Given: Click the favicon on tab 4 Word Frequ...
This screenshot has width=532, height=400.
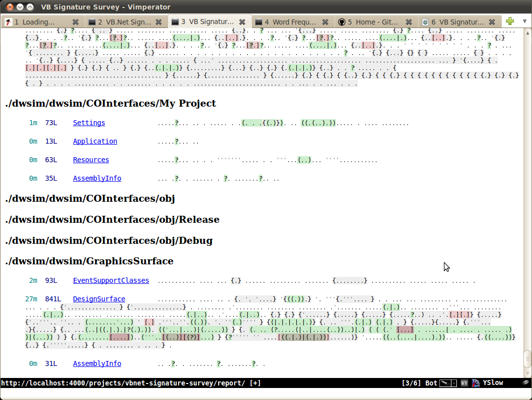Looking at the screenshot, I should [259, 22].
